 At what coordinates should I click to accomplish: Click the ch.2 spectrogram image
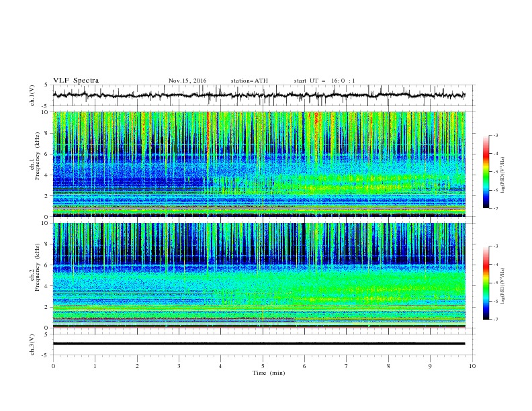tap(259, 275)
